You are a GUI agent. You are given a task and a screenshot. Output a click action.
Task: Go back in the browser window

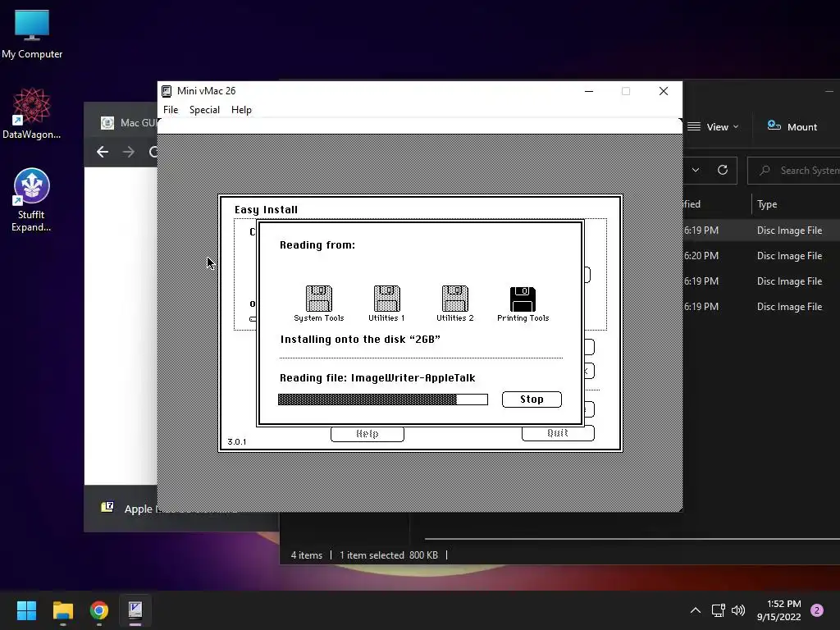click(103, 152)
